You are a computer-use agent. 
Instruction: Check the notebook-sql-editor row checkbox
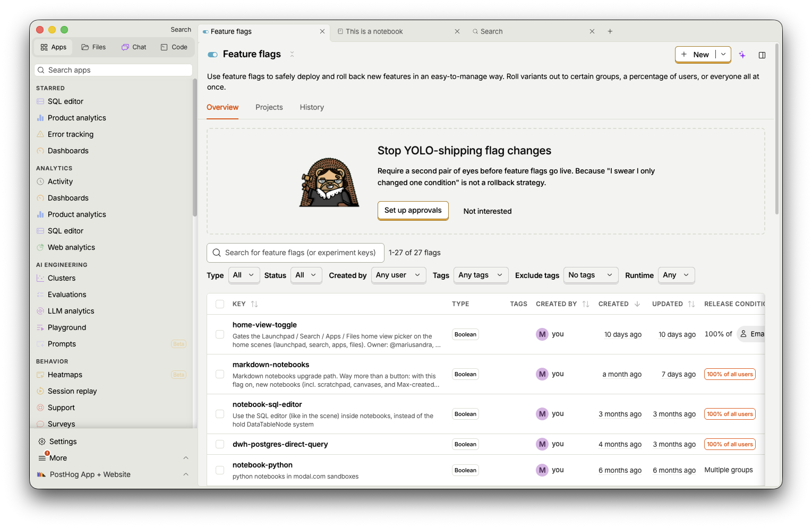pyautogui.click(x=220, y=414)
